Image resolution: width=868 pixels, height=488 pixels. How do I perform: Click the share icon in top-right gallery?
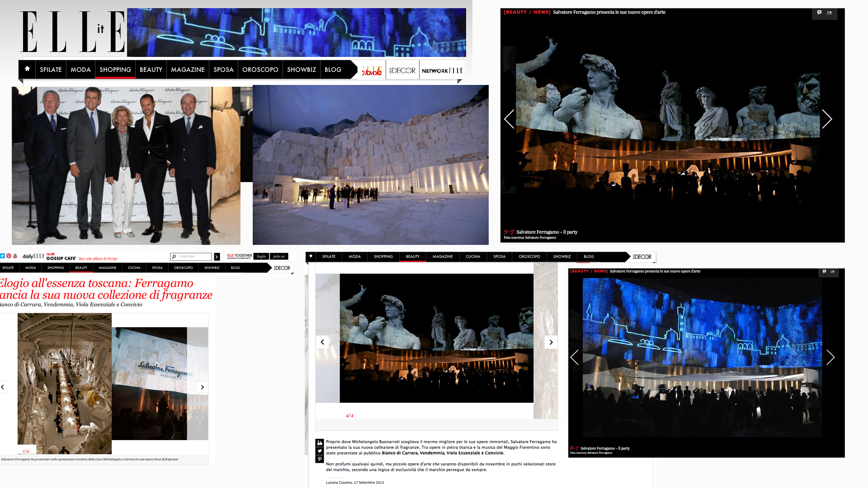830,13
